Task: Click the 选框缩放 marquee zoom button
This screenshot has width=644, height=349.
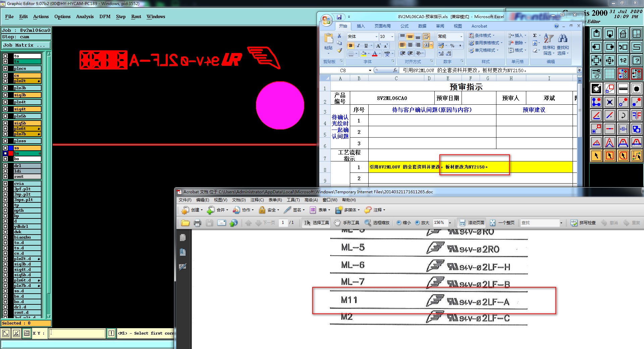Action: (x=377, y=222)
